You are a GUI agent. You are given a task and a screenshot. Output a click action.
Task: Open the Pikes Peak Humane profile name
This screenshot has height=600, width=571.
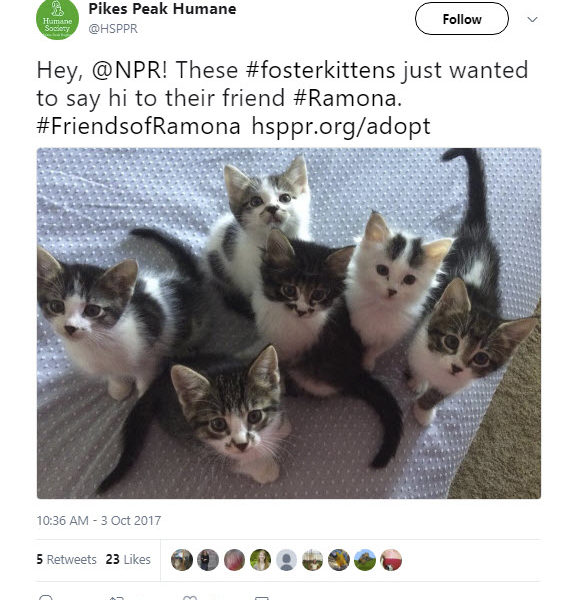point(162,9)
